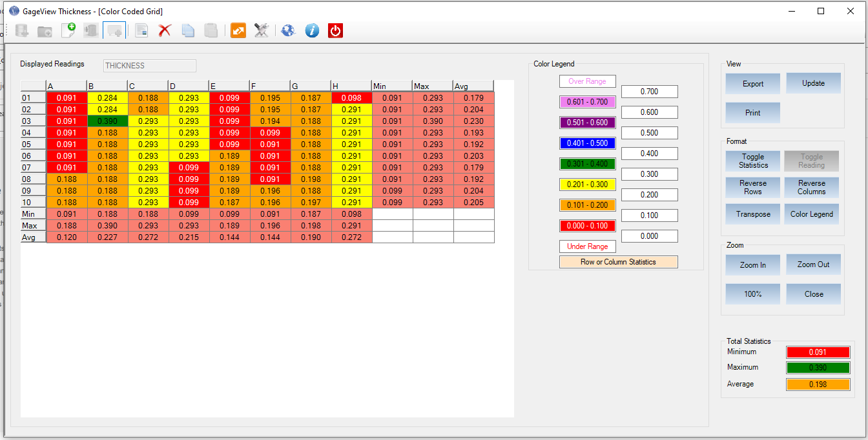Click the Zoom In button
The height and width of the screenshot is (440, 868).
pos(752,265)
